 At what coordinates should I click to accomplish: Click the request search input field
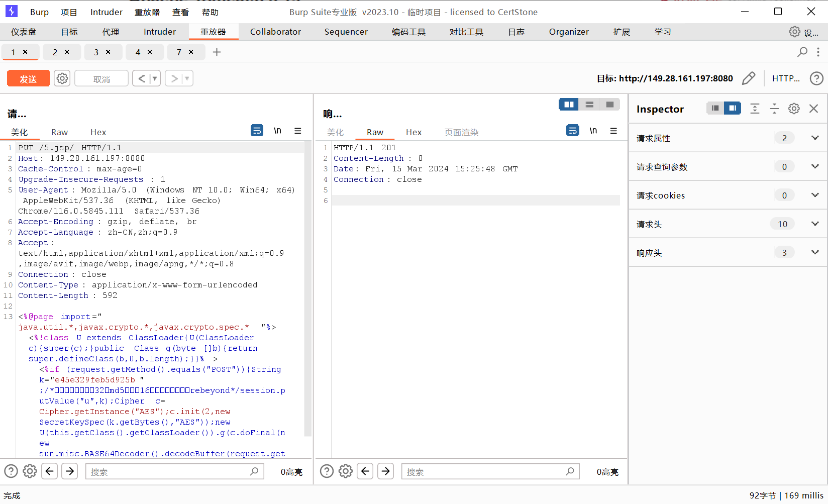[x=175, y=471]
